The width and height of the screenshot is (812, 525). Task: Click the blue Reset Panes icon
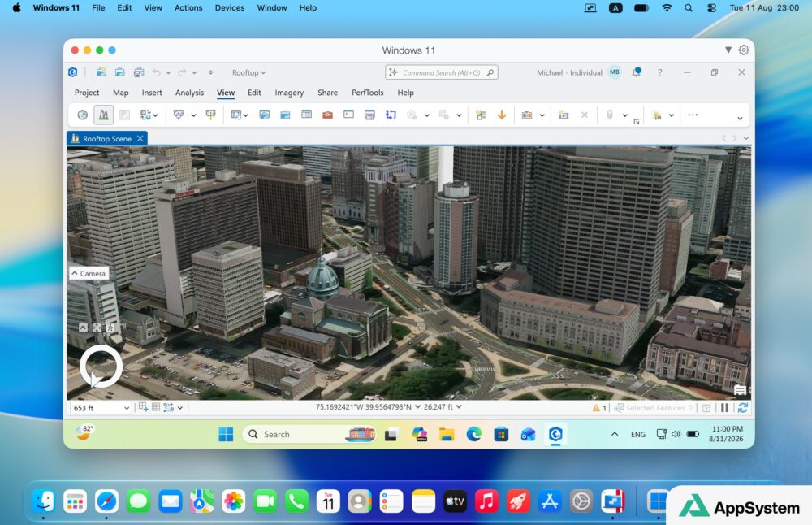391,115
